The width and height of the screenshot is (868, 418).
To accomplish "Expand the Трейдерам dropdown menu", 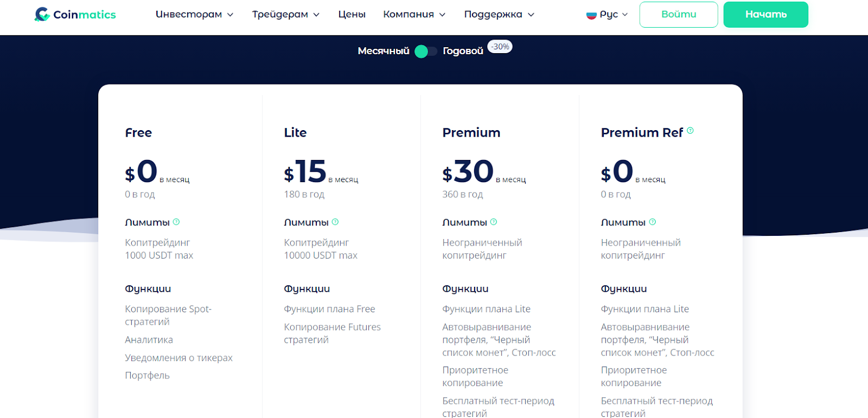I will [x=286, y=15].
